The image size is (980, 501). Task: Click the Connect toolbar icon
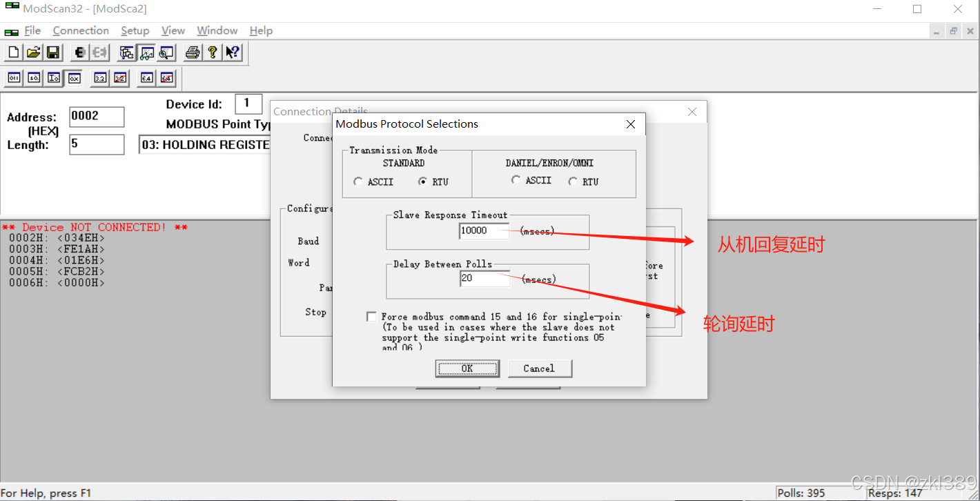pos(79,52)
